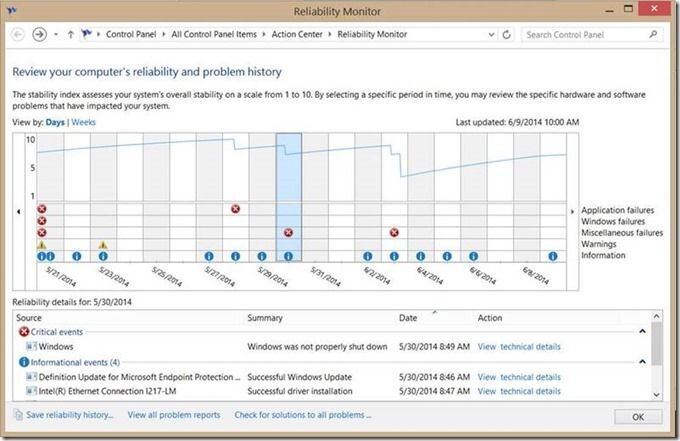Select the first-column warning triangle icon

(x=42, y=245)
